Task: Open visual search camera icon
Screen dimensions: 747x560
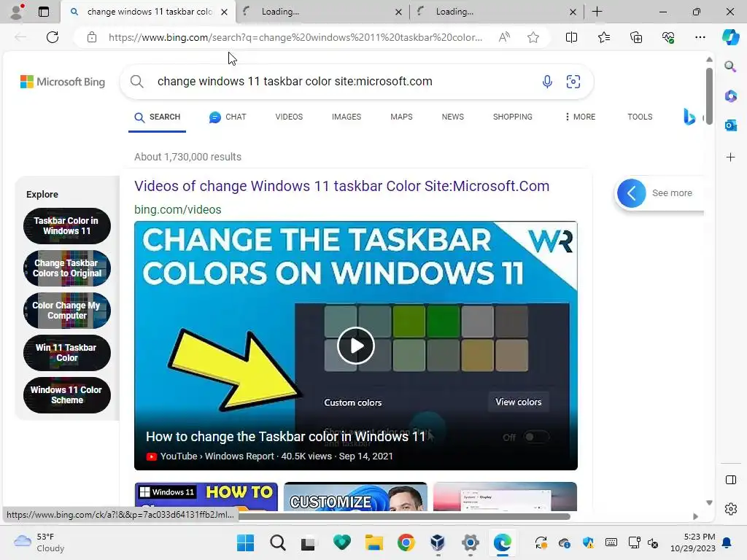Action: (573, 82)
